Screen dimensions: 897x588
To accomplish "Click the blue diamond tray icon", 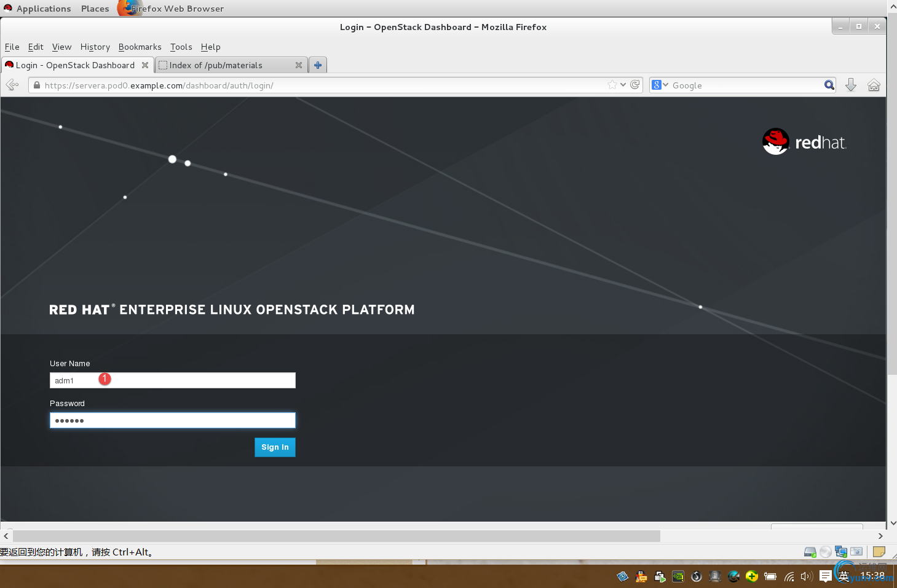I will coord(623,576).
